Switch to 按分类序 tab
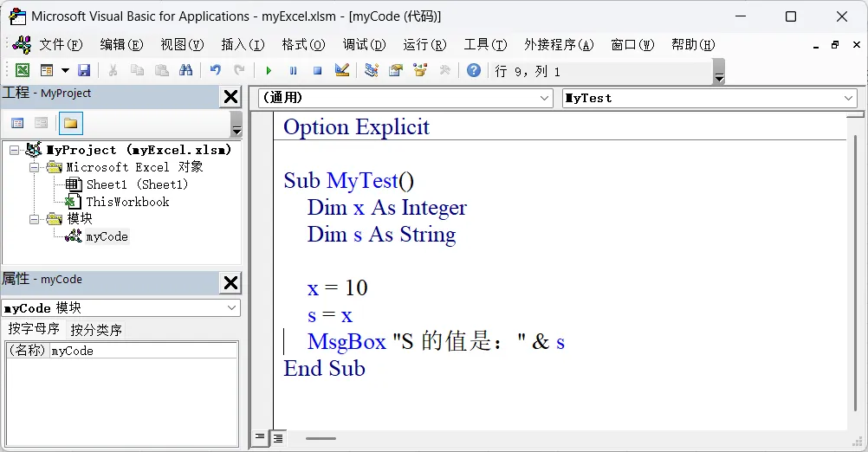 point(96,330)
